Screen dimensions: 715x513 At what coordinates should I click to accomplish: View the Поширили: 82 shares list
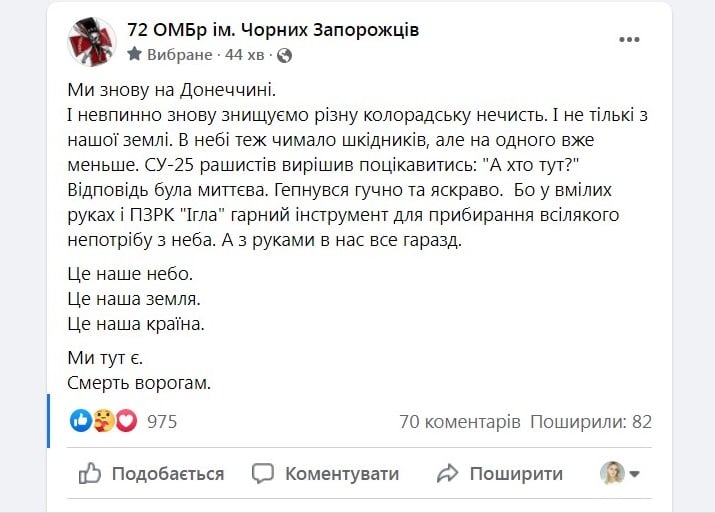click(x=590, y=422)
